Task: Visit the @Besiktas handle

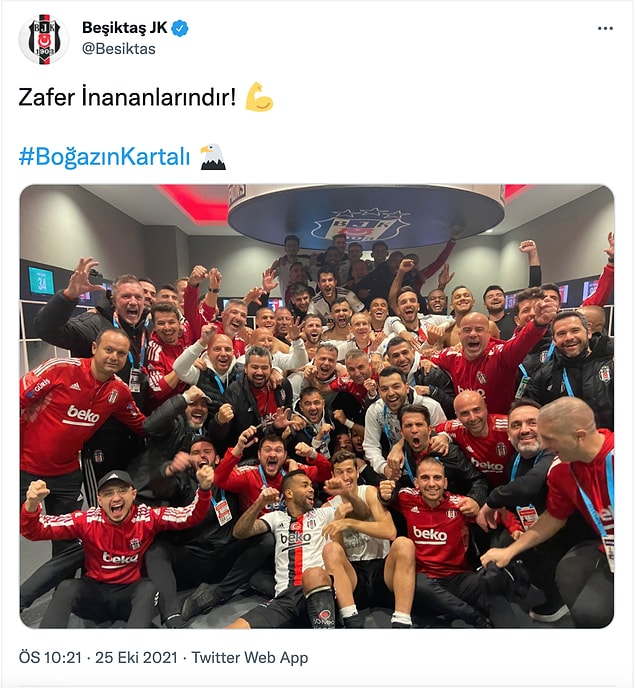Action: pos(118,49)
